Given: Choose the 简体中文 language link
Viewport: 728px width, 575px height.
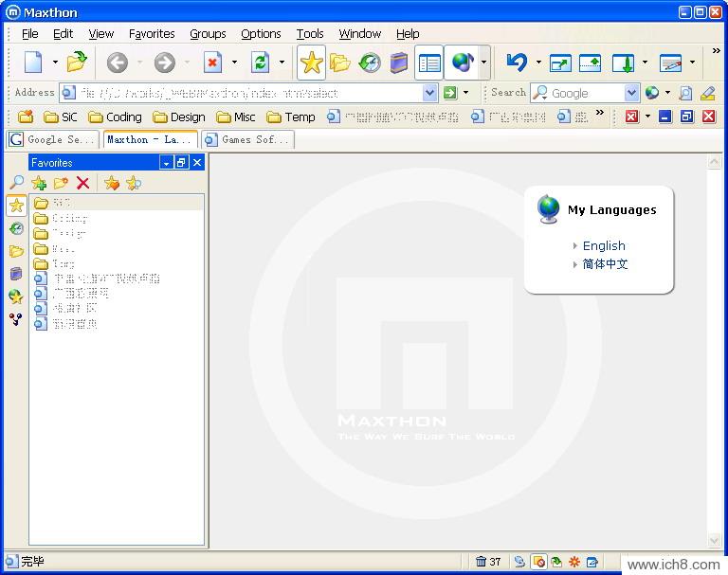Looking at the screenshot, I should click(605, 264).
